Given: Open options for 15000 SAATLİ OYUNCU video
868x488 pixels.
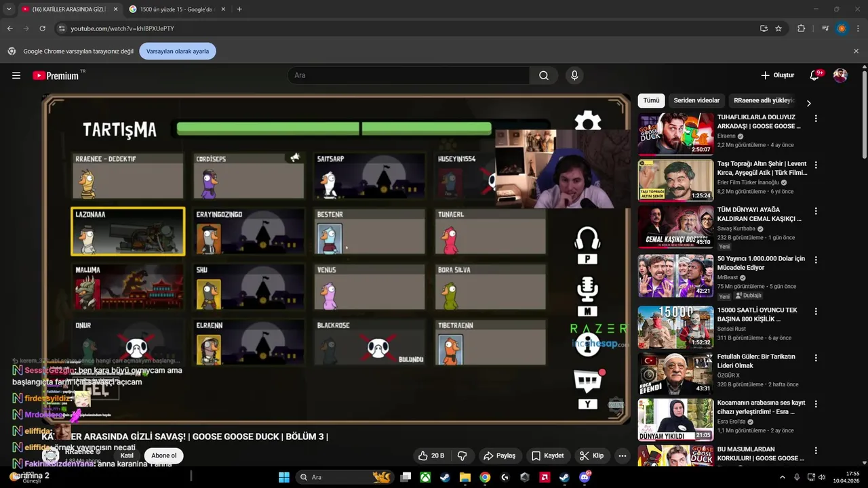Looking at the screenshot, I should (816, 311).
